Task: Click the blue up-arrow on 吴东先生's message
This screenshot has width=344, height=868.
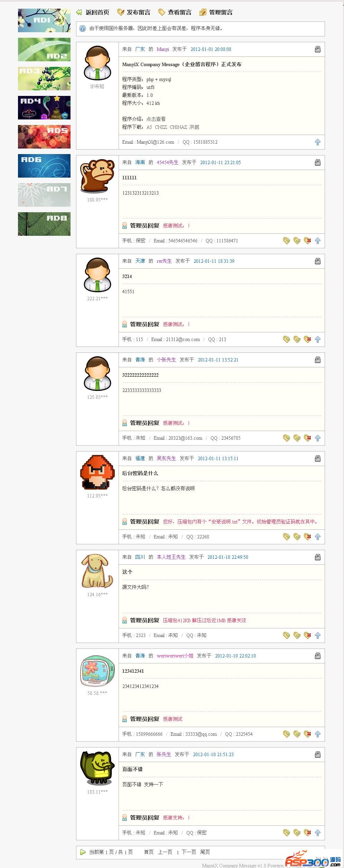Action: (x=318, y=537)
